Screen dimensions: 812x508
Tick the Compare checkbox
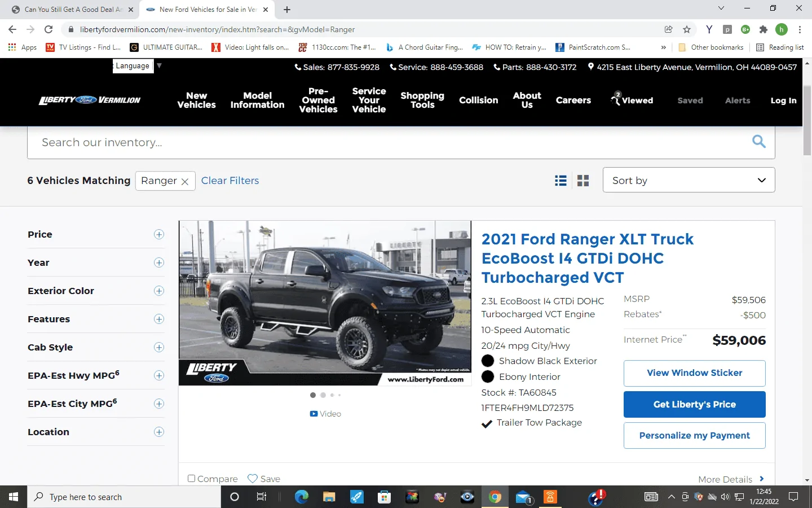191,478
